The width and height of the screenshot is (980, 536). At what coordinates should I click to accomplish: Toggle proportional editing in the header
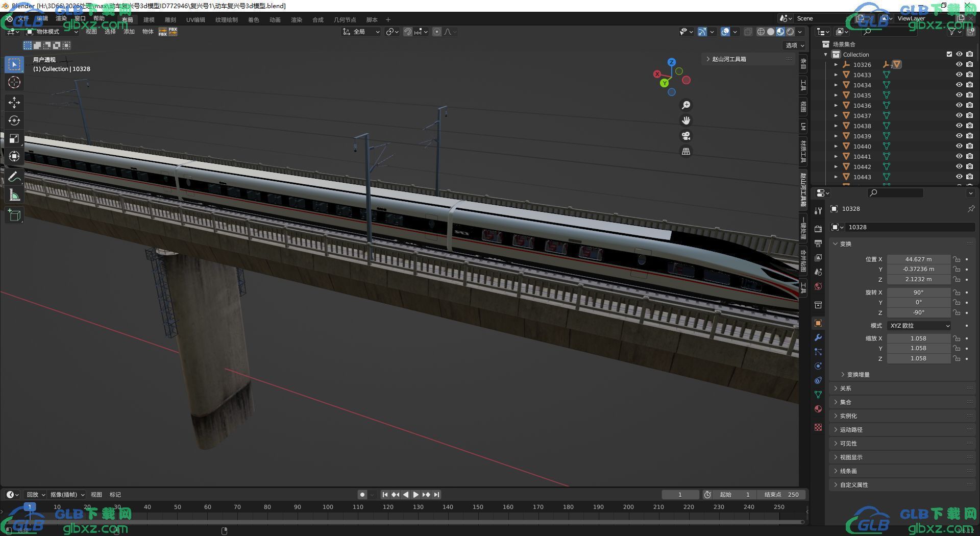[x=437, y=32]
